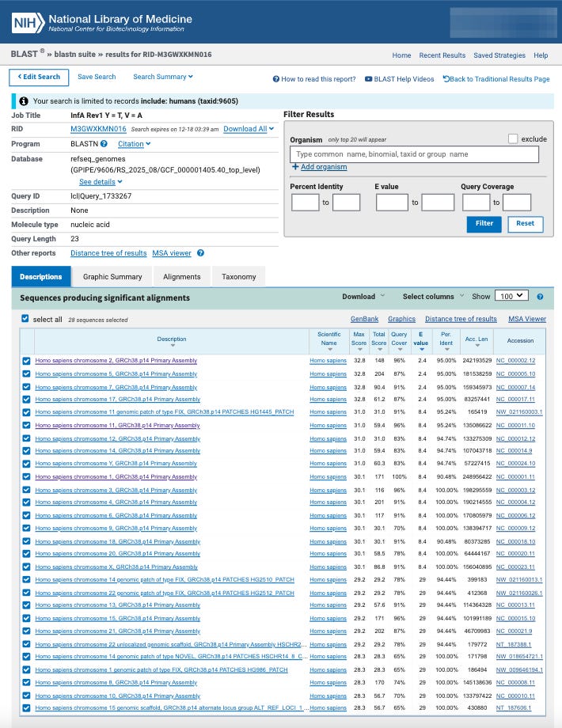This screenshot has width=562, height=728.
Task: Switch to the Graphic Summary tab
Action: pos(112,277)
